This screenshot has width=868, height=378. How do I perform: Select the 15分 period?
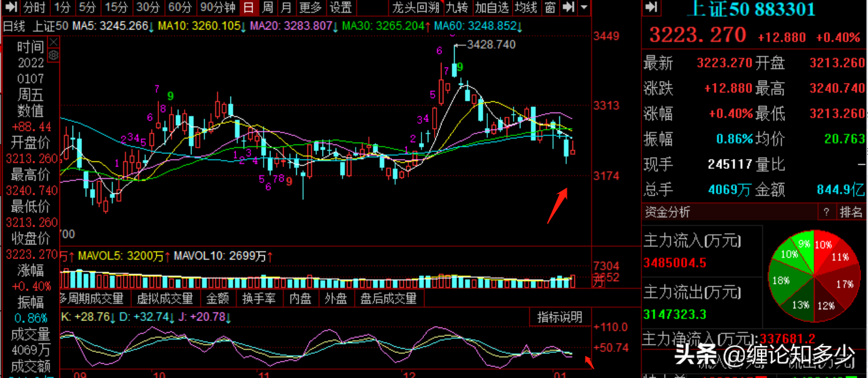[116, 8]
